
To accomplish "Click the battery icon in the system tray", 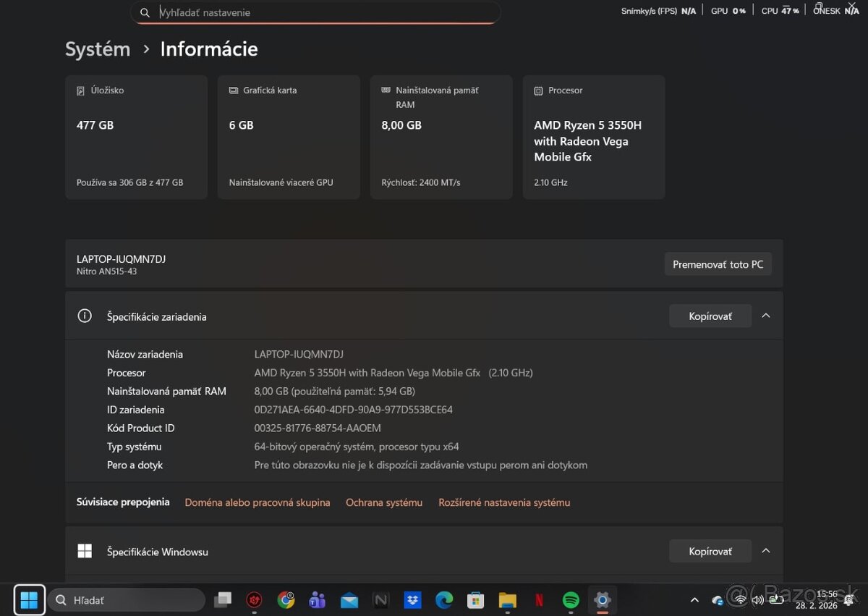I will (x=776, y=600).
